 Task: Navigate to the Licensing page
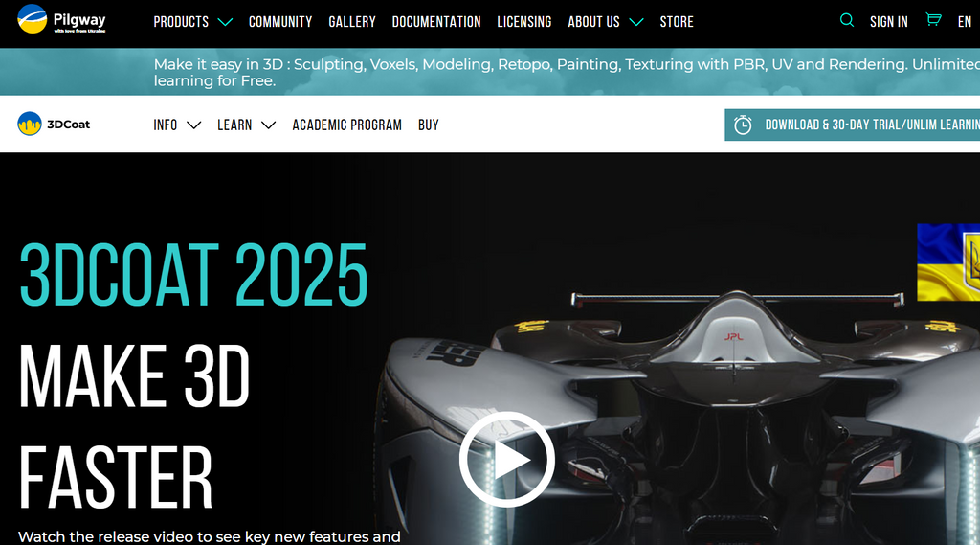point(524,21)
